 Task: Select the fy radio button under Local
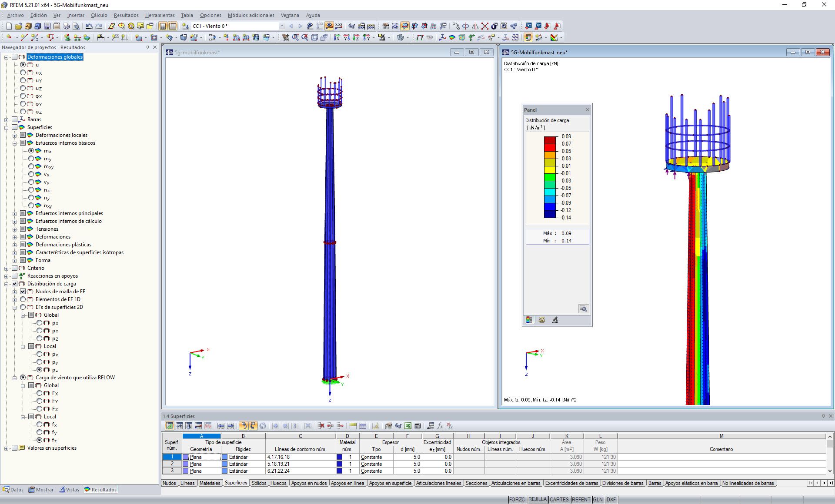(x=40, y=432)
